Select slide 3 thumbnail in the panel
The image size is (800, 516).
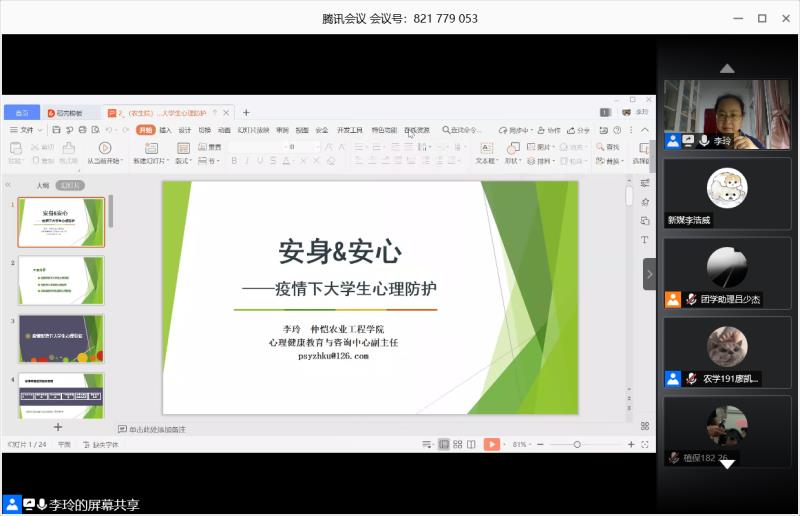click(x=61, y=339)
